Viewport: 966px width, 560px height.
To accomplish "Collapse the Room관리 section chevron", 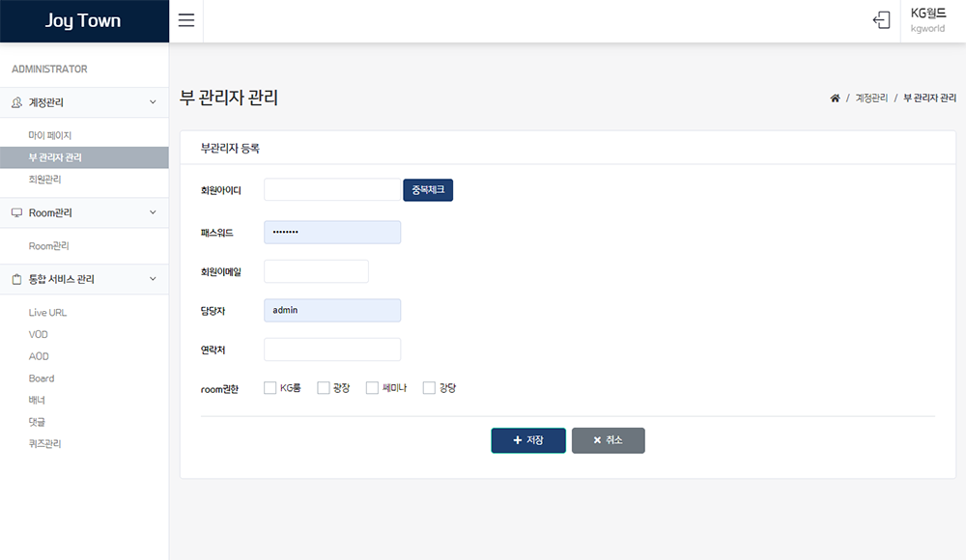I will [153, 212].
